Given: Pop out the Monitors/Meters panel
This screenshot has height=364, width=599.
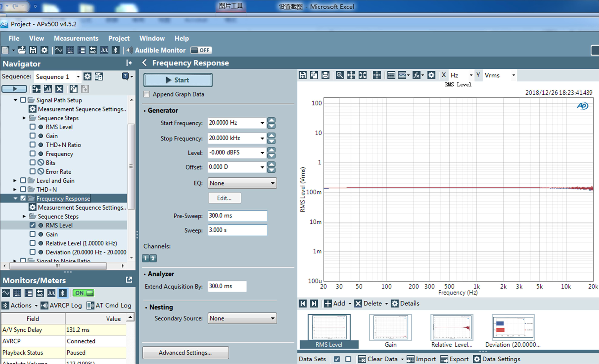Looking at the screenshot, I should tap(129, 280).
